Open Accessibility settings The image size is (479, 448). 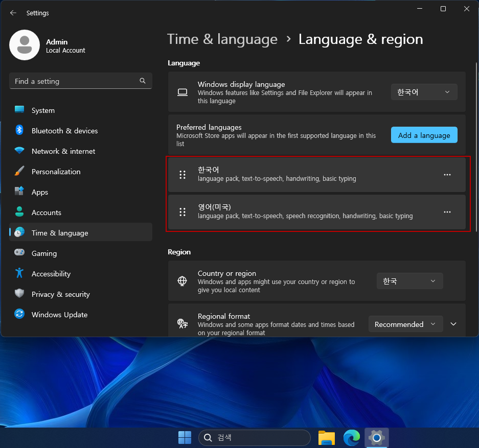pyautogui.click(x=81, y=274)
